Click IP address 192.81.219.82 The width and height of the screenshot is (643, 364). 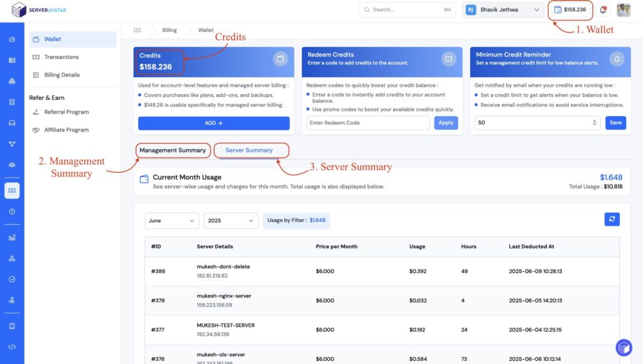[212, 276]
